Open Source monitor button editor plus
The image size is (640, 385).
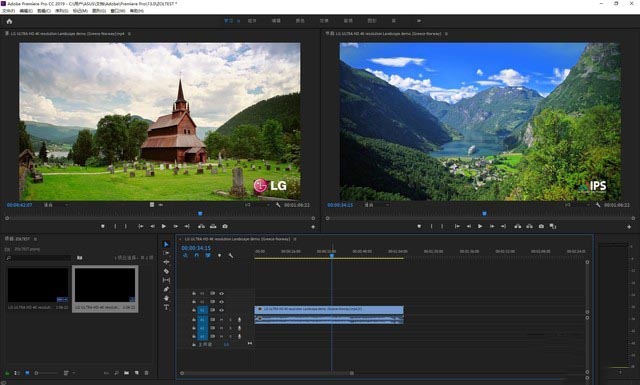tap(313, 227)
